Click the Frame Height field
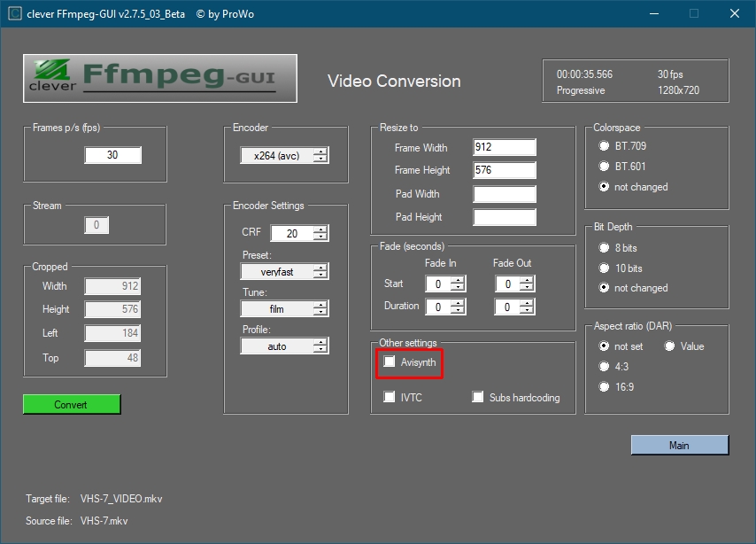 pos(505,170)
